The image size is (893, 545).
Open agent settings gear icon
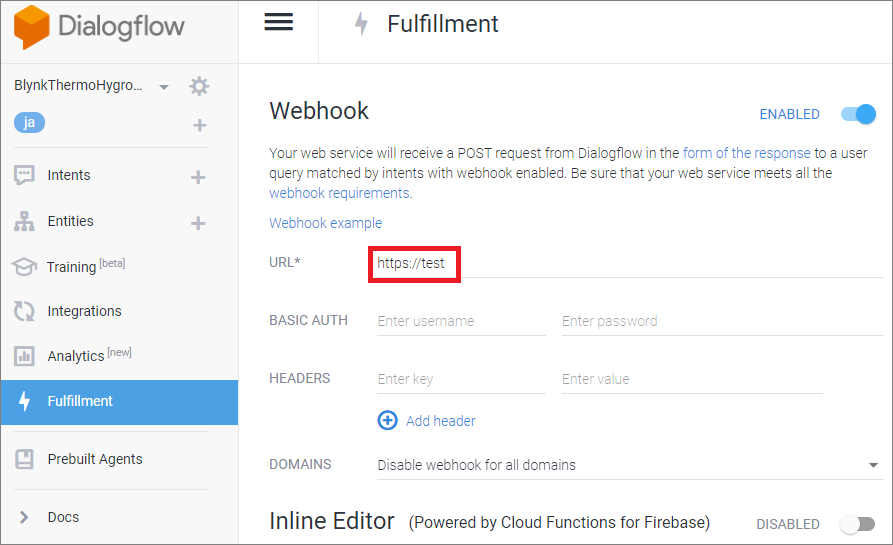click(x=199, y=86)
